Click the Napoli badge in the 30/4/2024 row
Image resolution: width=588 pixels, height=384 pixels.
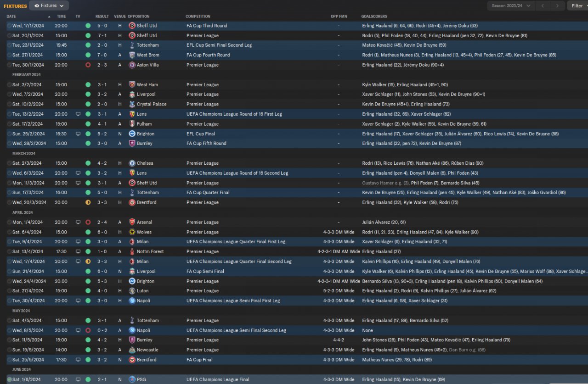[132, 301]
